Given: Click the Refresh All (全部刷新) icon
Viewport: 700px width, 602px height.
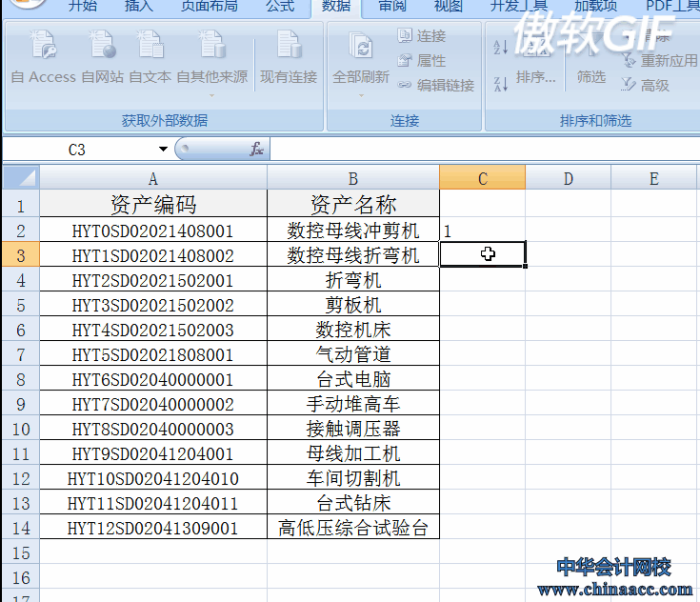Looking at the screenshot, I should click(361, 46).
